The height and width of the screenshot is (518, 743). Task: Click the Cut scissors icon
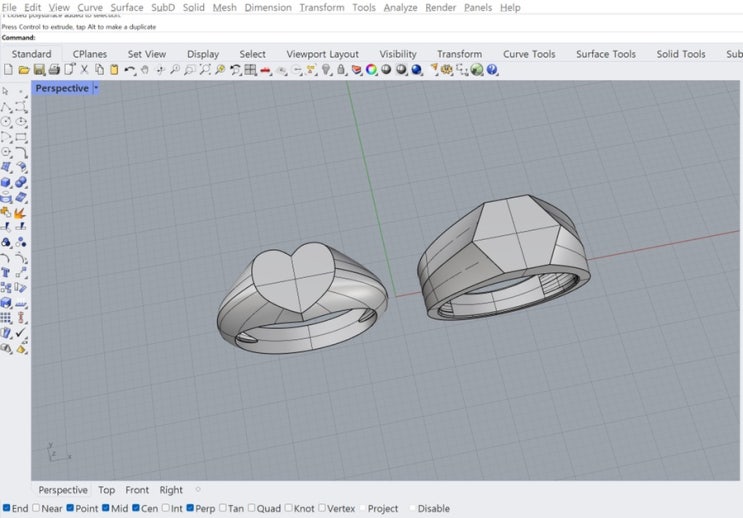[x=84, y=70]
